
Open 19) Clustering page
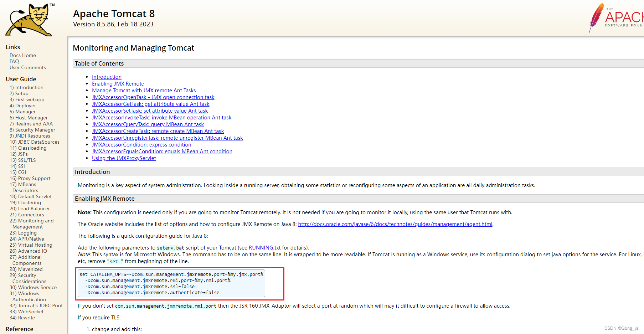pos(25,202)
